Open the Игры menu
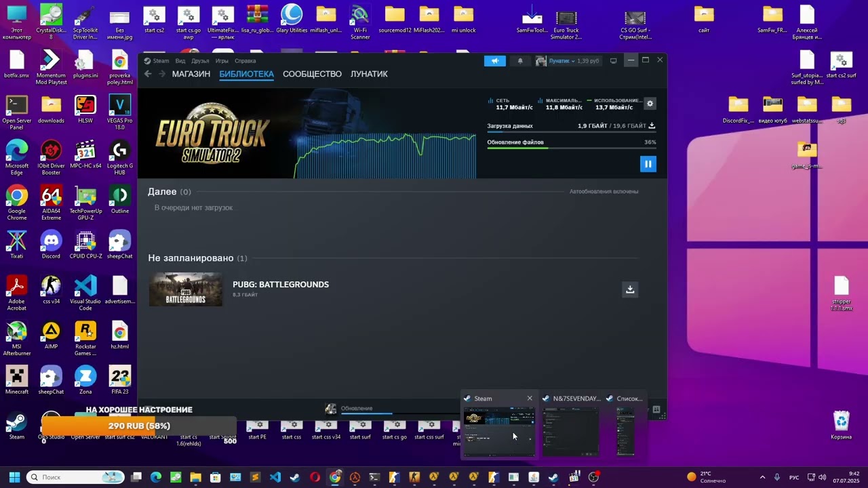 click(x=222, y=61)
